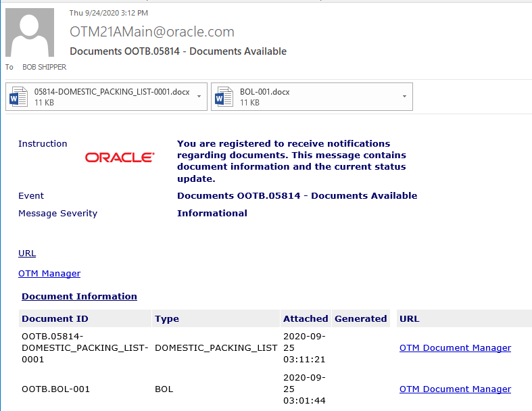Click the Oracle logo in message body
Screen dimensions: 532x411
(x=120, y=158)
